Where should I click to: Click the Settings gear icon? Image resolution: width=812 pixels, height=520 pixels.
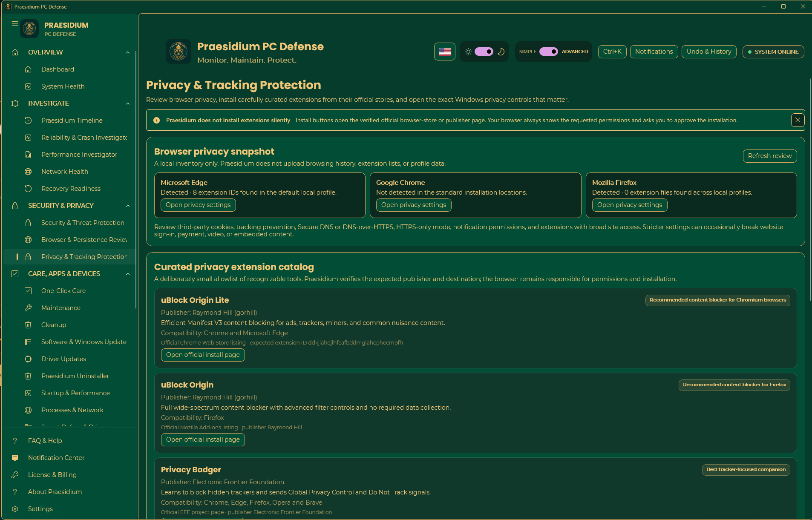(15, 509)
